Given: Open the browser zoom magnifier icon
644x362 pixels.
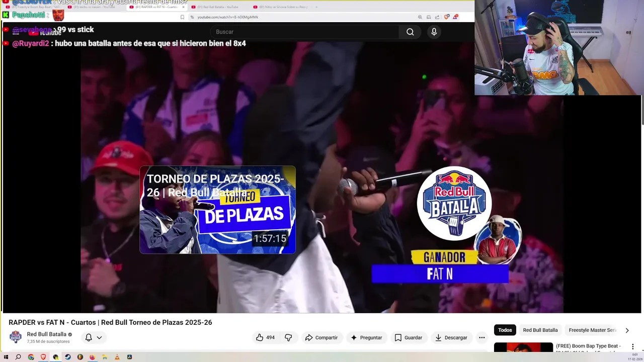Looking at the screenshot, I should (x=420, y=17).
